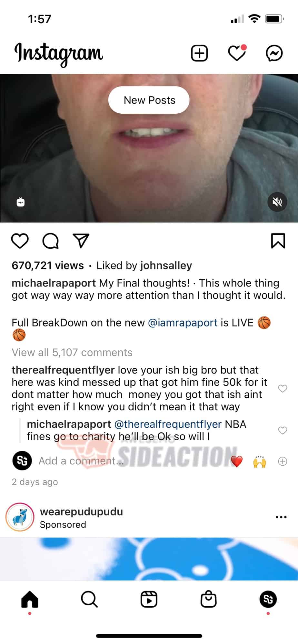Like the michaelrapaport video post
Screen dimensions: 298x644
20,241
